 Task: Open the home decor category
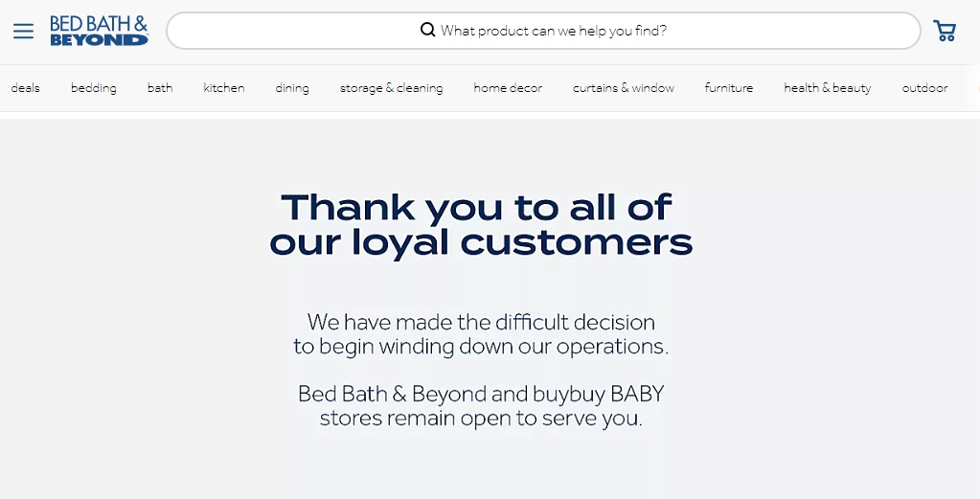[x=508, y=88]
